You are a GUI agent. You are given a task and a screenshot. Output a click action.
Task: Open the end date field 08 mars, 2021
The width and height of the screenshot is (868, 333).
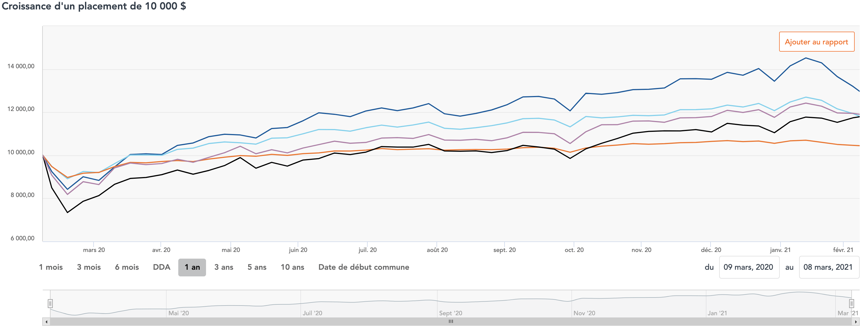tap(828, 267)
